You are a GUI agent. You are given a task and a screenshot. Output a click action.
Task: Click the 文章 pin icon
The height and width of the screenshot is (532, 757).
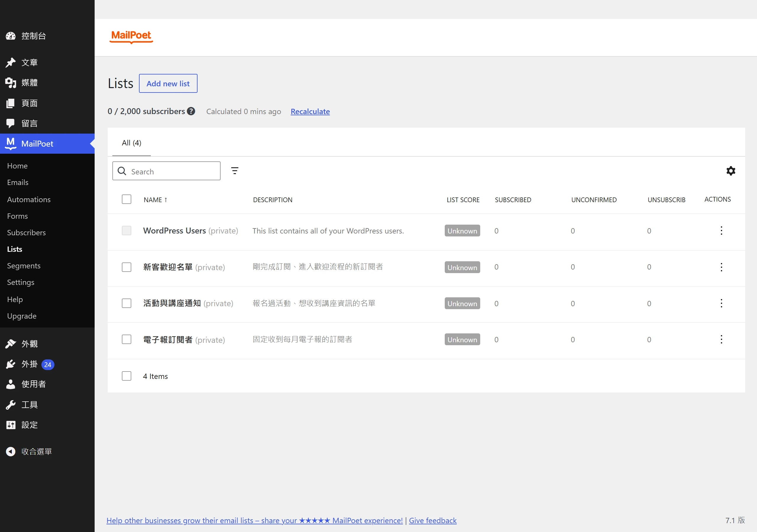tap(11, 63)
